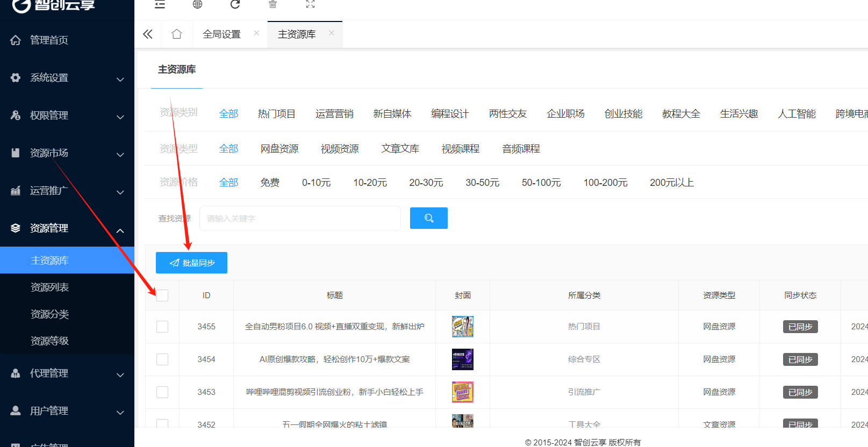Switch to the 全局设置 tab
Viewport: 868px width, 447px height.
point(221,34)
